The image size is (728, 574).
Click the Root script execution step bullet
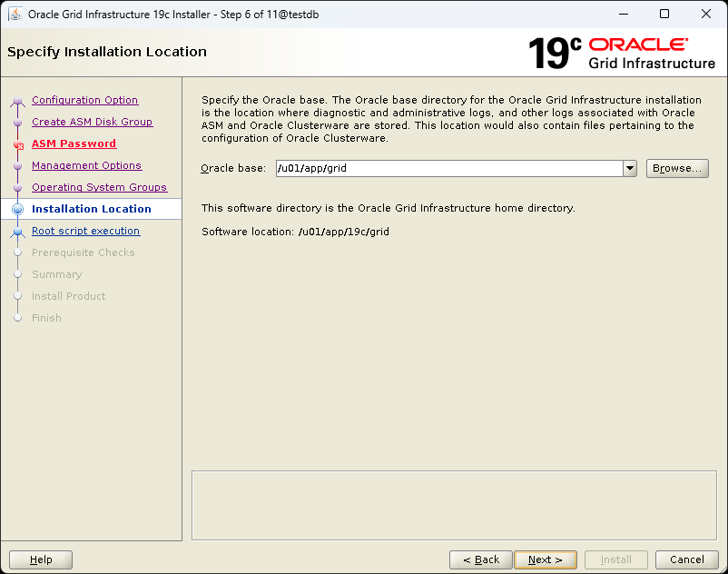click(x=17, y=232)
